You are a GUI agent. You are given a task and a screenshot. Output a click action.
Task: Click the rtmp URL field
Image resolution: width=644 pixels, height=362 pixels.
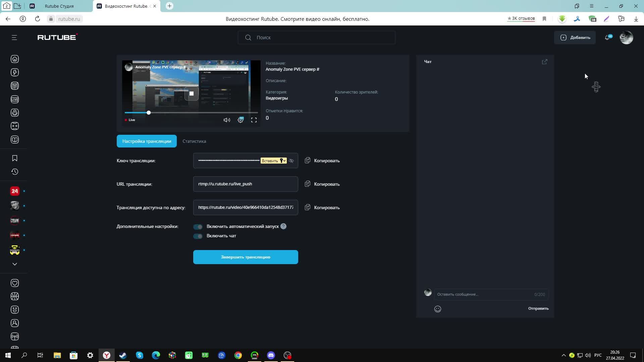(246, 184)
